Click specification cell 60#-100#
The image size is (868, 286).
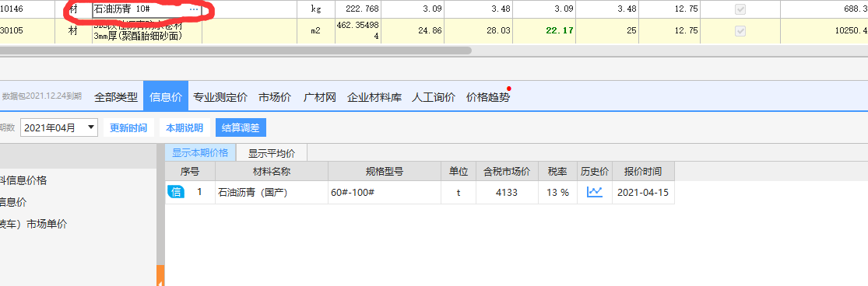click(x=385, y=192)
